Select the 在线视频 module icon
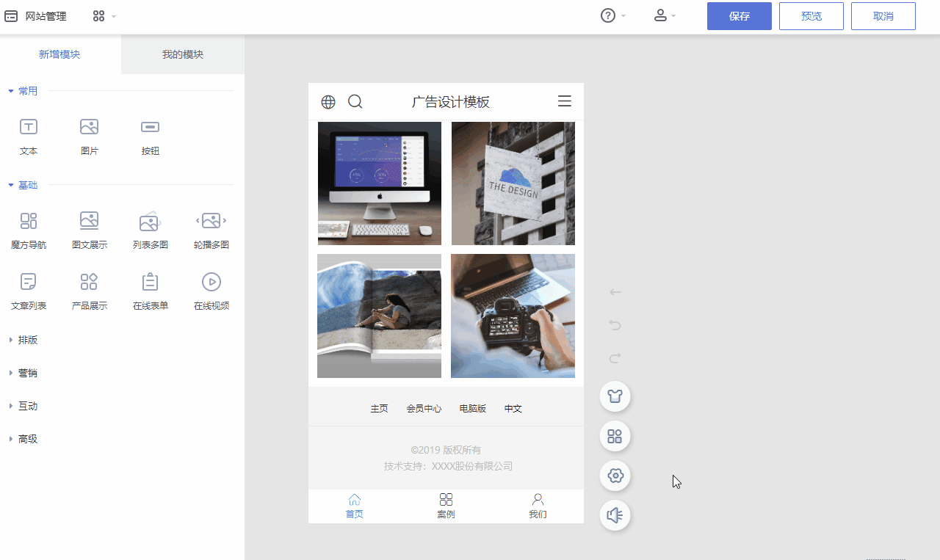This screenshot has width=940, height=560. point(211,282)
